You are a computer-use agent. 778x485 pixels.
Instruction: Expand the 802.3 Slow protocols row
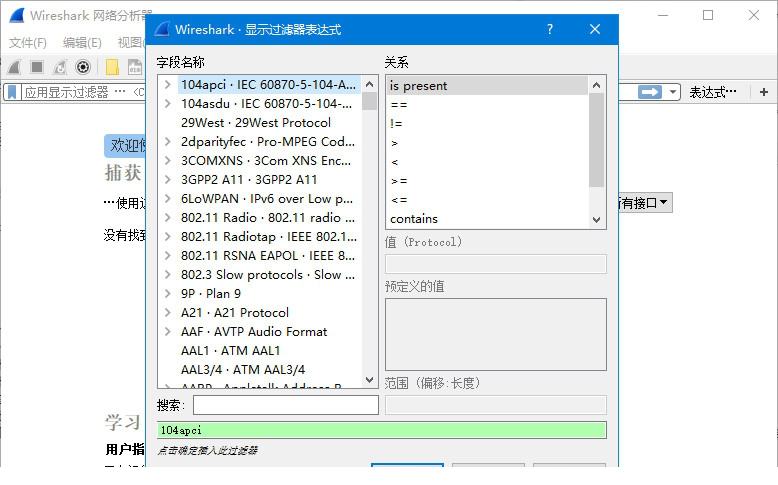(x=168, y=275)
